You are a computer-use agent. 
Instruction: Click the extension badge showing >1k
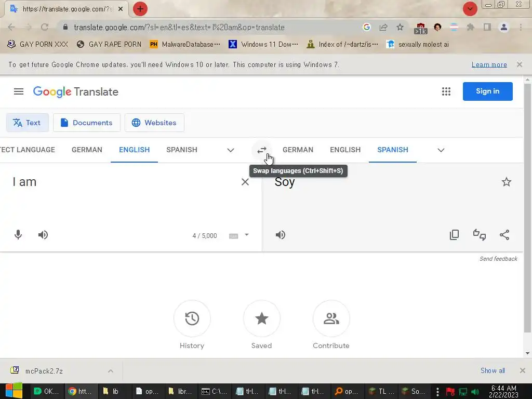pyautogui.click(x=420, y=29)
